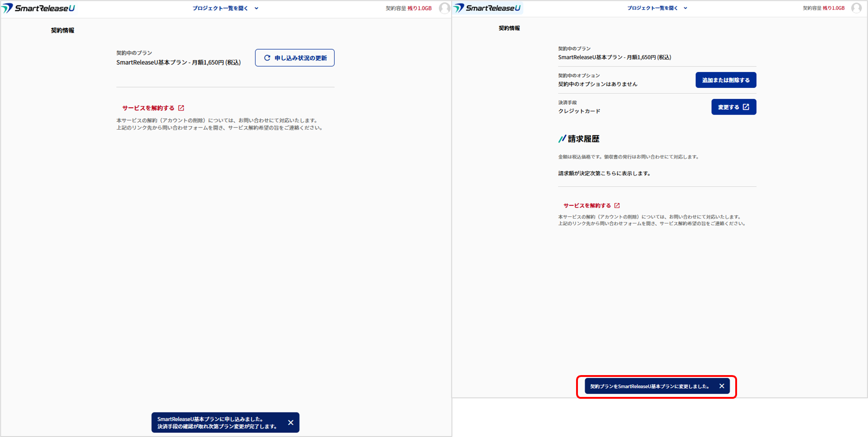This screenshot has width=868, height=437.
Task: Click 変更する for the payment method
Action: pyautogui.click(x=733, y=107)
